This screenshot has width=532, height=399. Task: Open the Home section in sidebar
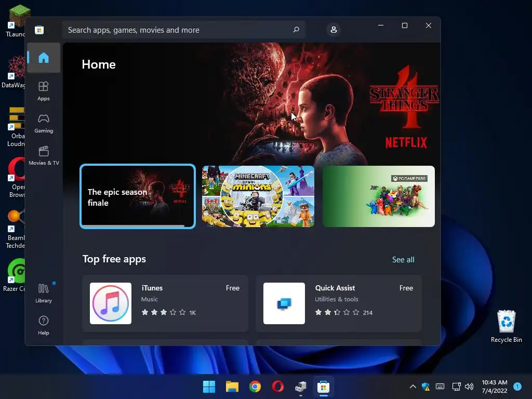[x=44, y=58]
